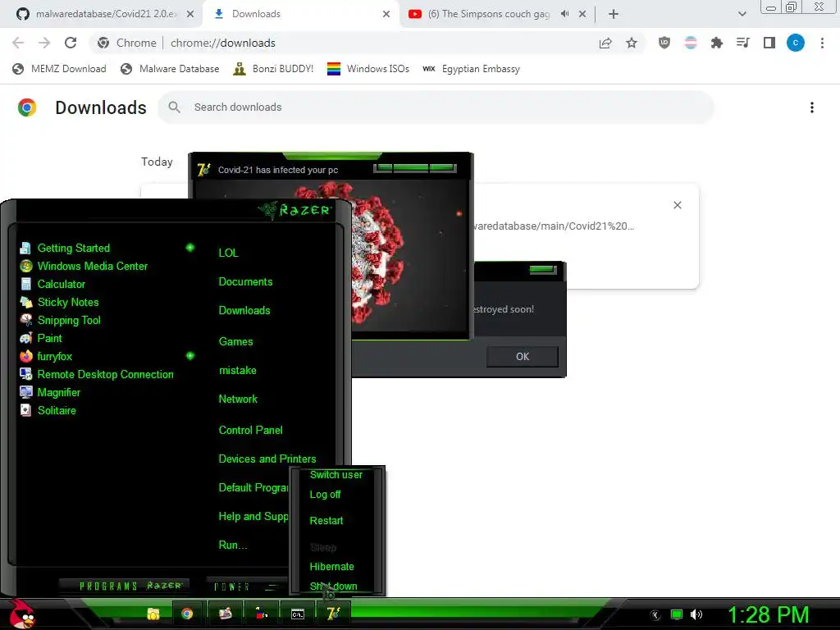
Task: Mute the Simpsons YouTube tab audio
Action: (564, 14)
